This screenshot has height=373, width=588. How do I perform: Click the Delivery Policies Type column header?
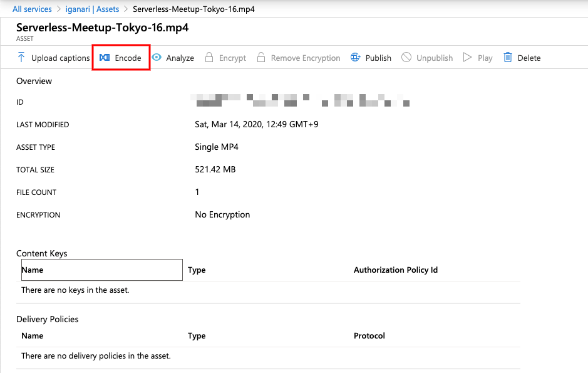[x=197, y=335]
